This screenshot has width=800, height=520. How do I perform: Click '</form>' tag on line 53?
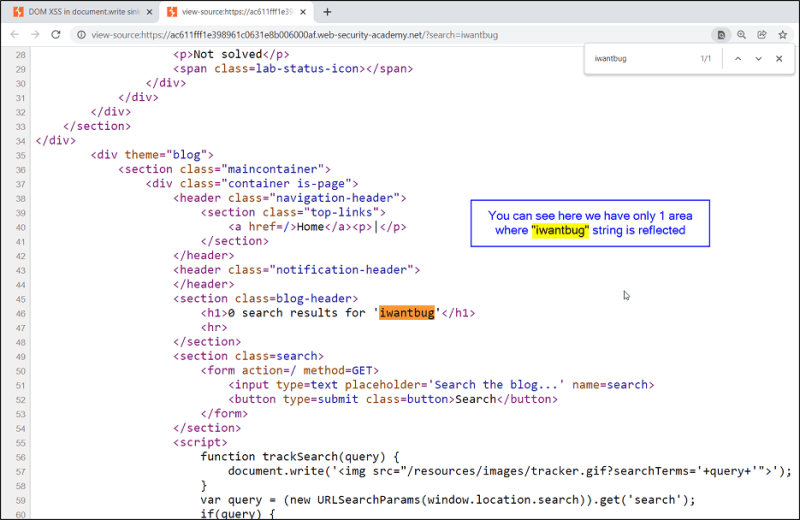224,413
